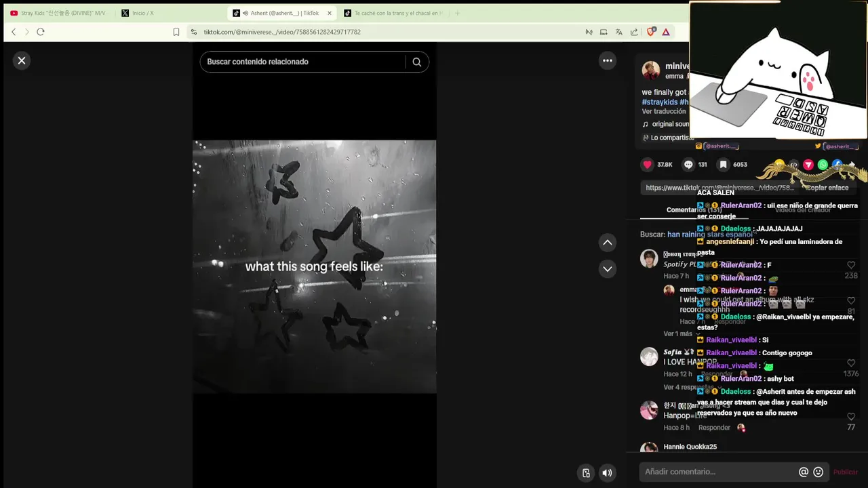Close the TikTok video viewer with X
Image resolution: width=868 pixels, height=488 pixels.
pos(22,61)
